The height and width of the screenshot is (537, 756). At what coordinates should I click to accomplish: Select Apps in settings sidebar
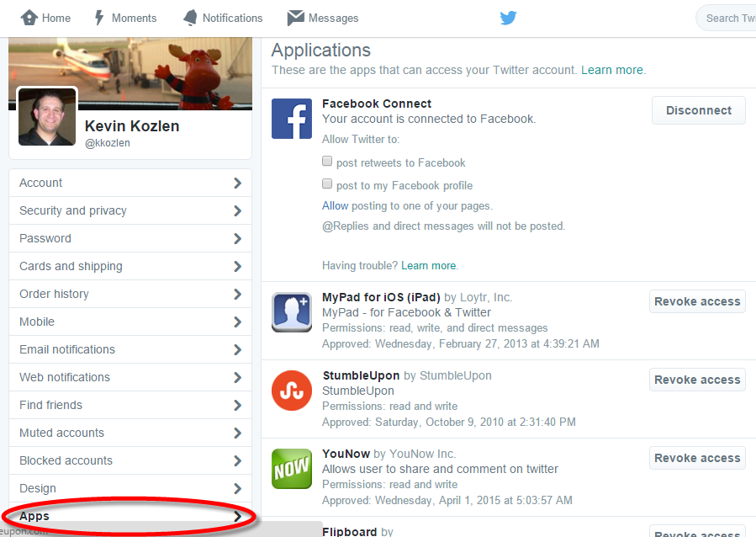pyautogui.click(x=130, y=516)
